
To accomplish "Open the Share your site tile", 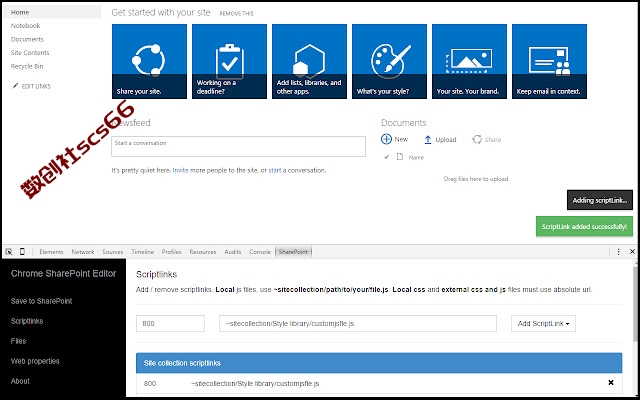I will pos(149,61).
